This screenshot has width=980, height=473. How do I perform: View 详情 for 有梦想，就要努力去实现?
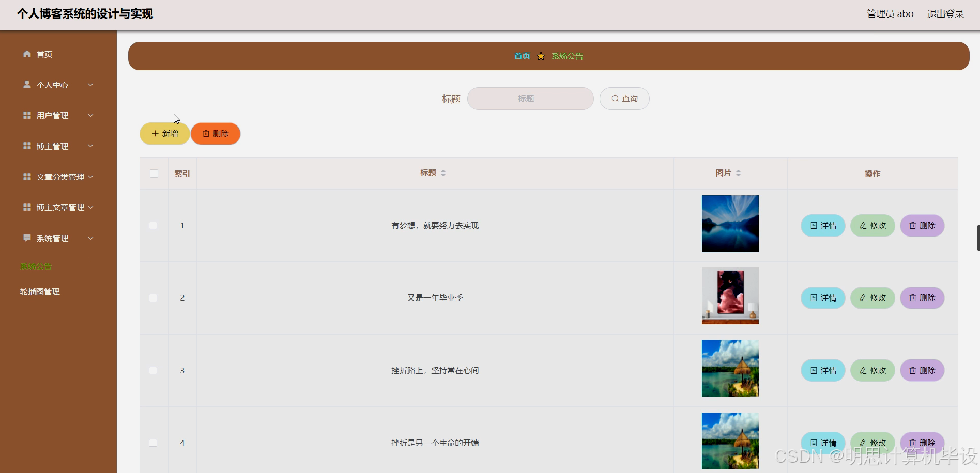pos(823,226)
